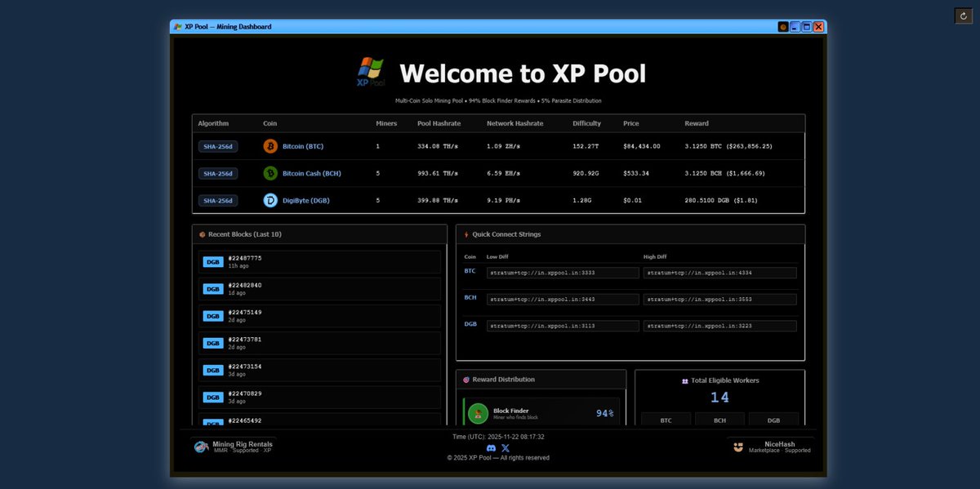This screenshot has width=980, height=489.
Task: Click the eligible workers count 14
Action: (x=719, y=398)
